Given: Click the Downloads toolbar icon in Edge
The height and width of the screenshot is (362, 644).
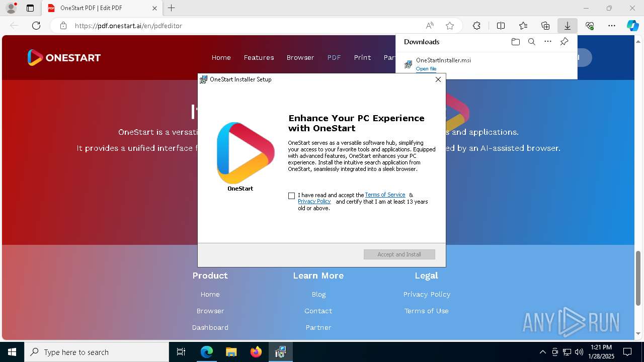Looking at the screenshot, I should pyautogui.click(x=567, y=26).
